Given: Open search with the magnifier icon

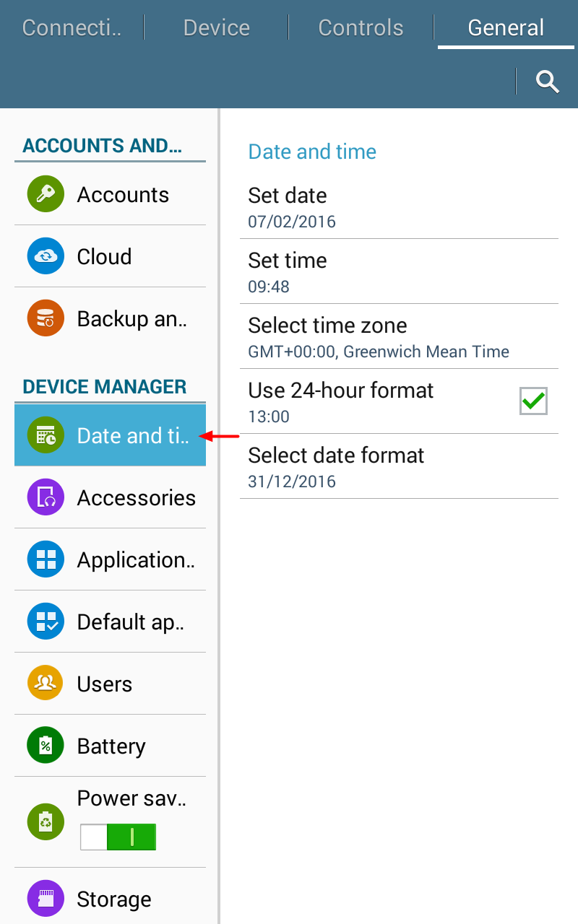Looking at the screenshot, I should click(548, 82).
